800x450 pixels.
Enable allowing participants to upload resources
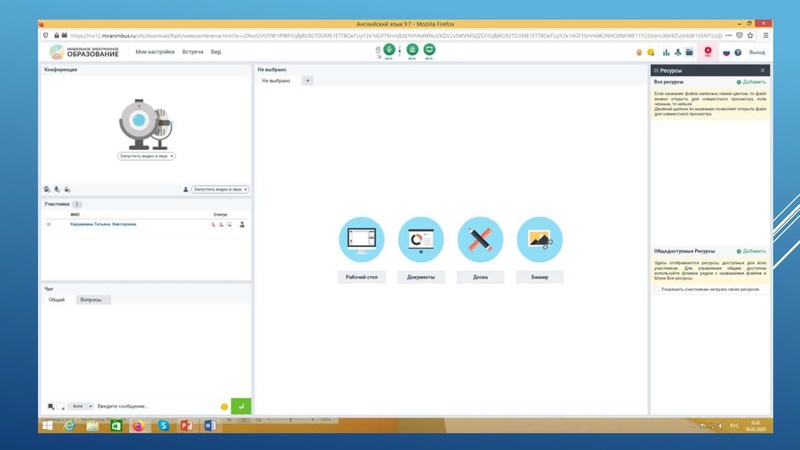pos(656,291)
